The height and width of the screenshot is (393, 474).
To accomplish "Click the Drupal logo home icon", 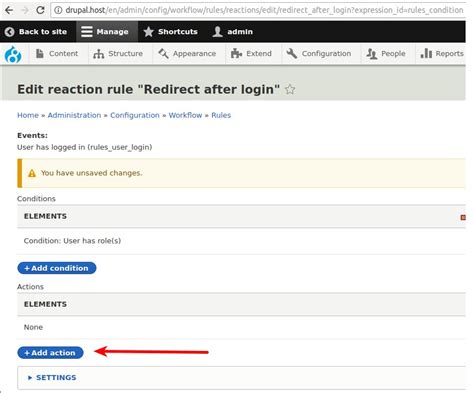I will tap(13, 54).
